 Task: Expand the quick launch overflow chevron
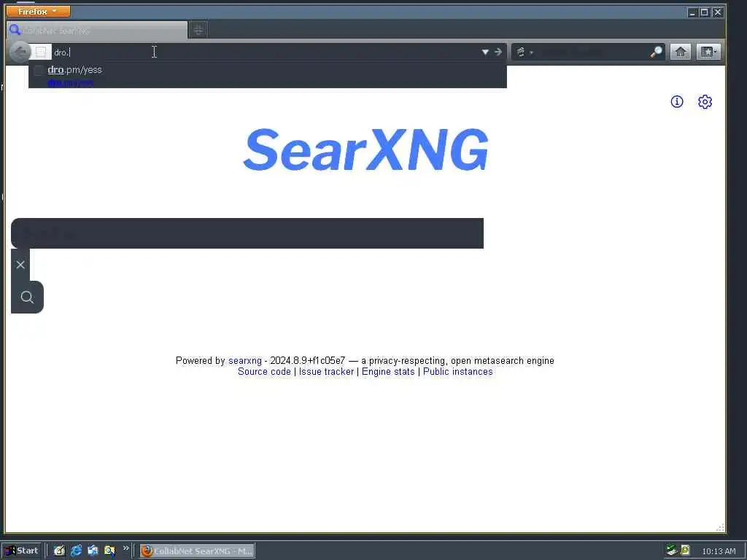pyautogui.click(x=125, y=548)
